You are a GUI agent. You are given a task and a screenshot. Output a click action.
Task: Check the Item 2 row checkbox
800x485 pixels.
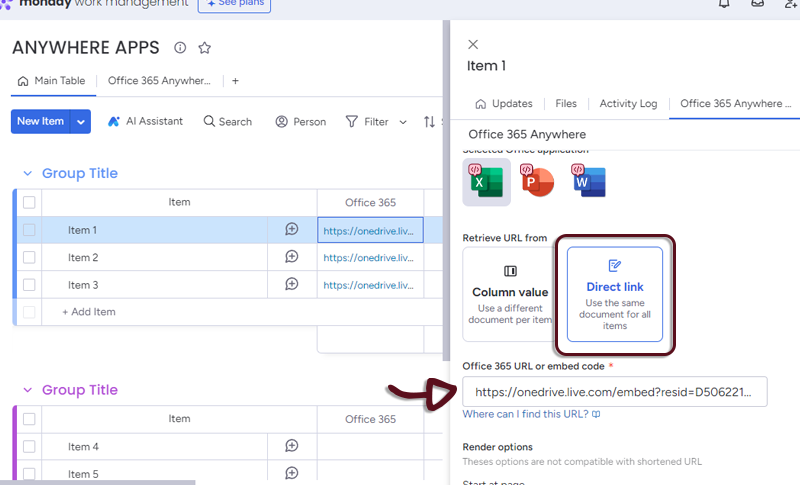[x=30, y=258]
